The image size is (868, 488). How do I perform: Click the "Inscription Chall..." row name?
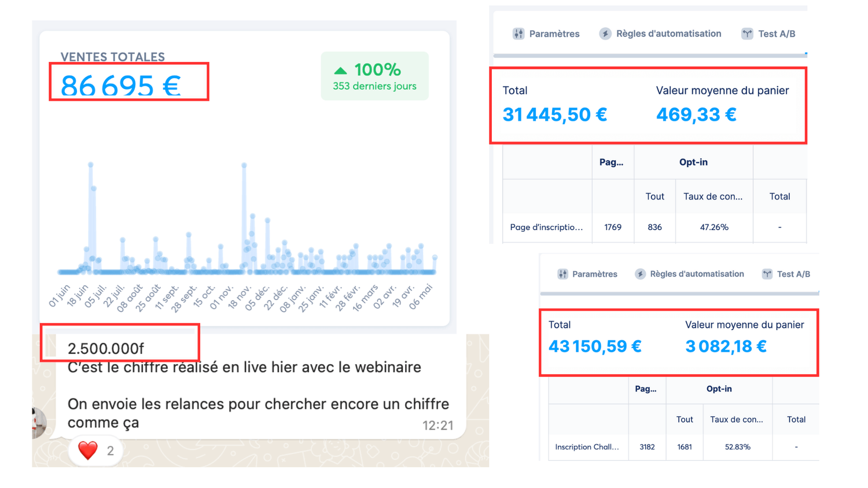(587, 447)
